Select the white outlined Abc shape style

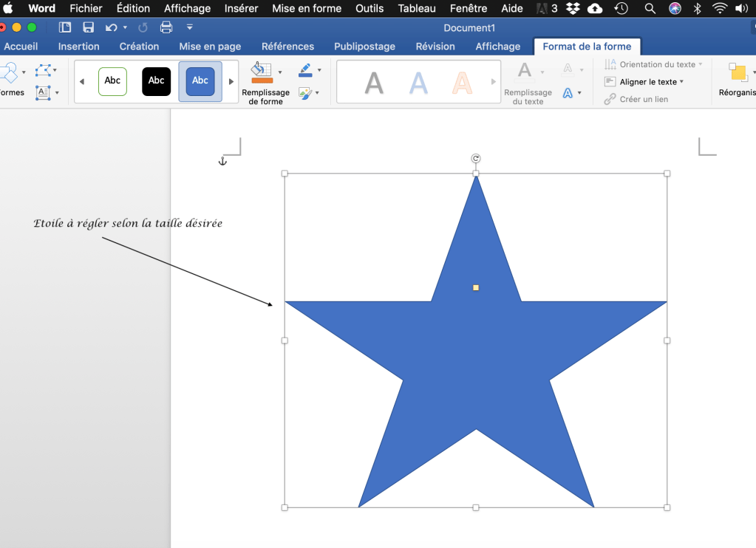[x=112, y=81]
